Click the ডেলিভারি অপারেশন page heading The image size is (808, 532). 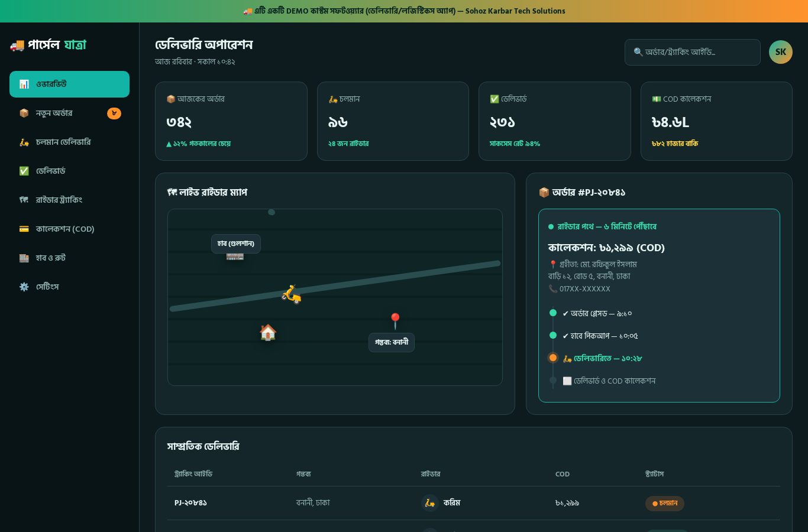tap(204, 45)
